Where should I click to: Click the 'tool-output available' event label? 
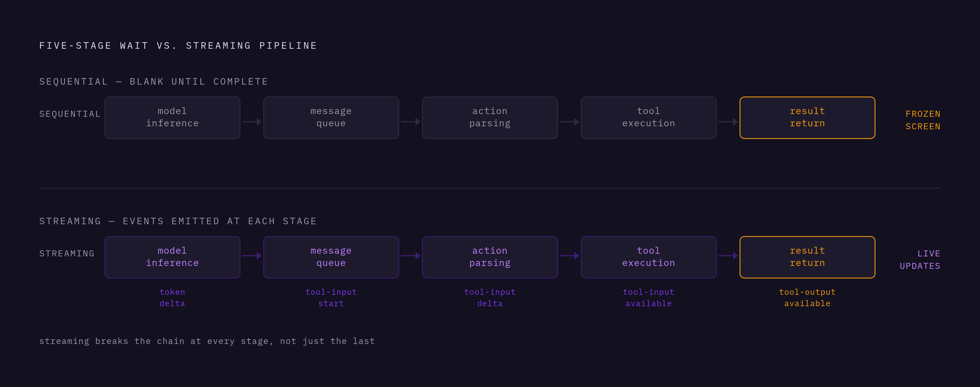807,298
